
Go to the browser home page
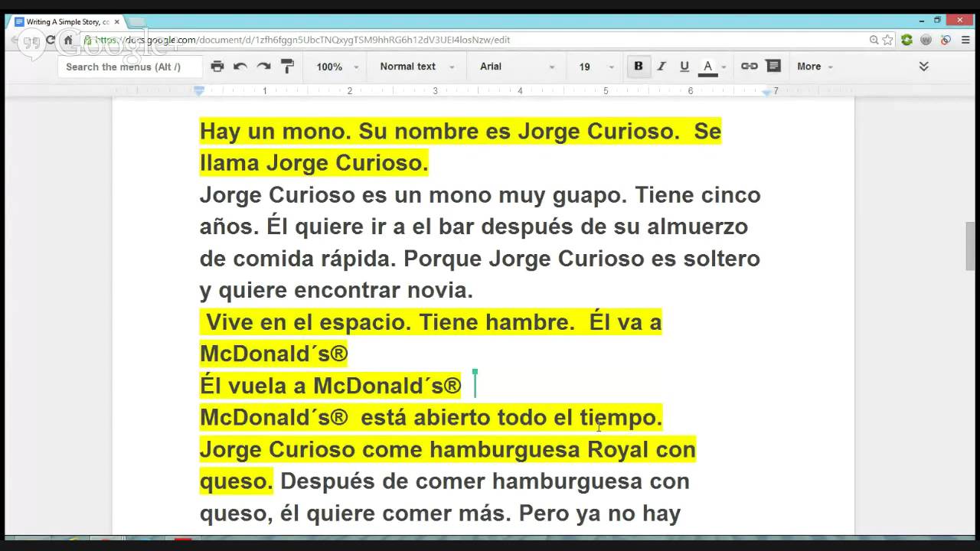pos(68,40)
